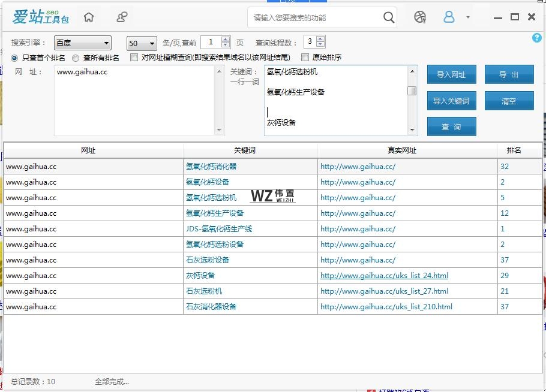Open the blue help question mark icon

(536, 38)
